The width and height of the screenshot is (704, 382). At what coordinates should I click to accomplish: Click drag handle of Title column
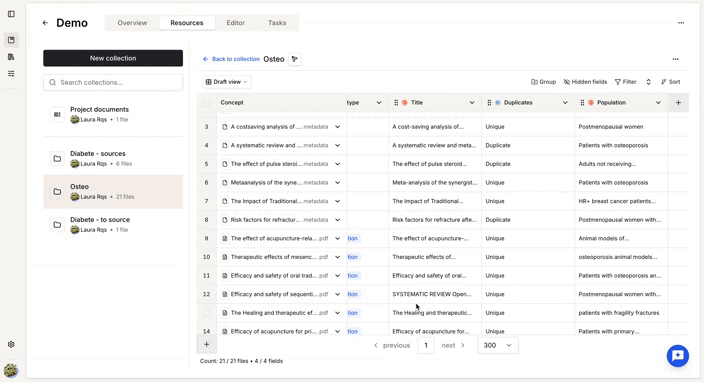click(x=396, y=103)
